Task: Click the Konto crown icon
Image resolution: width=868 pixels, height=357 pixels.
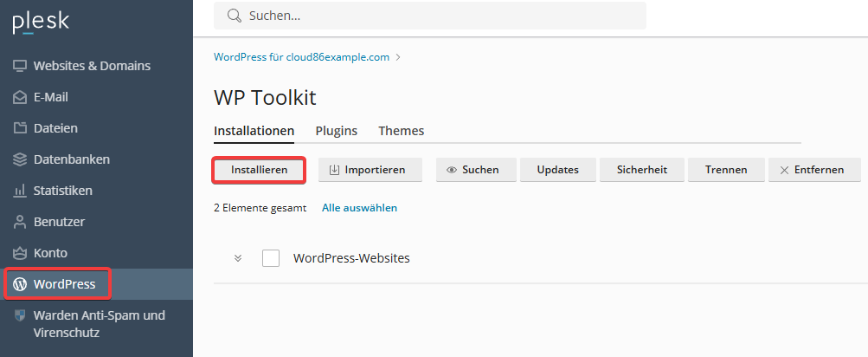Action: 20,253
